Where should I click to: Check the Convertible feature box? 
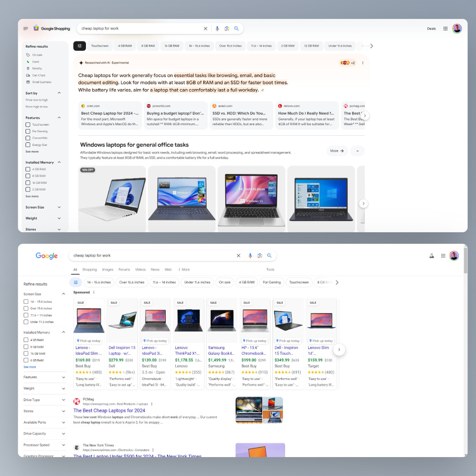pyautogui.click(x=28, y=138)
